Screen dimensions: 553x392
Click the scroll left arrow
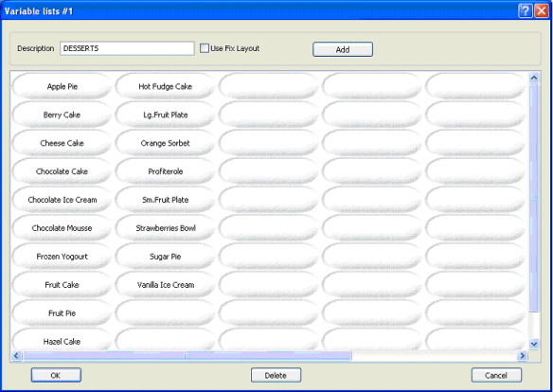[16, 356]
